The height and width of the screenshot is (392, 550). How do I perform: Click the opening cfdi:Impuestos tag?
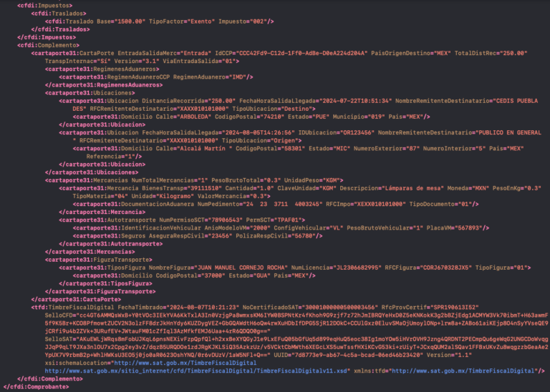point(40,5)
